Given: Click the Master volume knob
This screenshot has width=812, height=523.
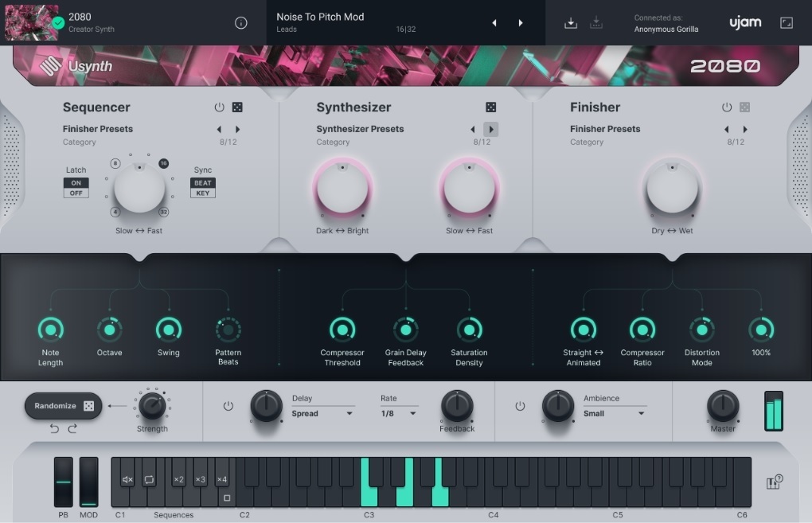Looking at the screenshot, I should 723,405.
